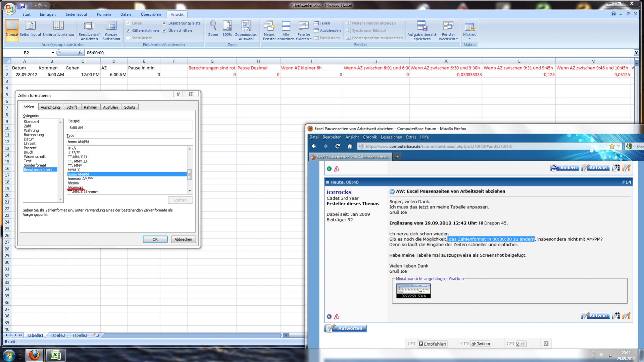Bookmark page with star icon
The image size is (644, 362).
tap(612, 146)
